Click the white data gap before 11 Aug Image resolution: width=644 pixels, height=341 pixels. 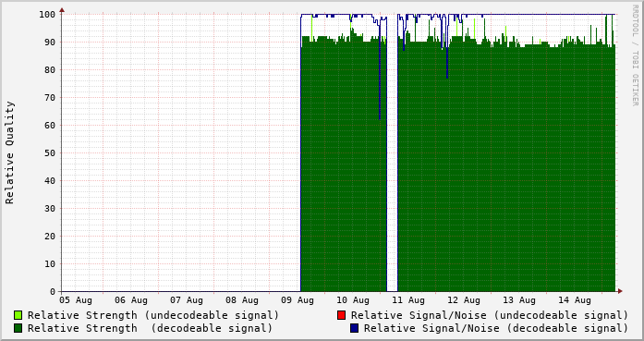coord(393,152)
